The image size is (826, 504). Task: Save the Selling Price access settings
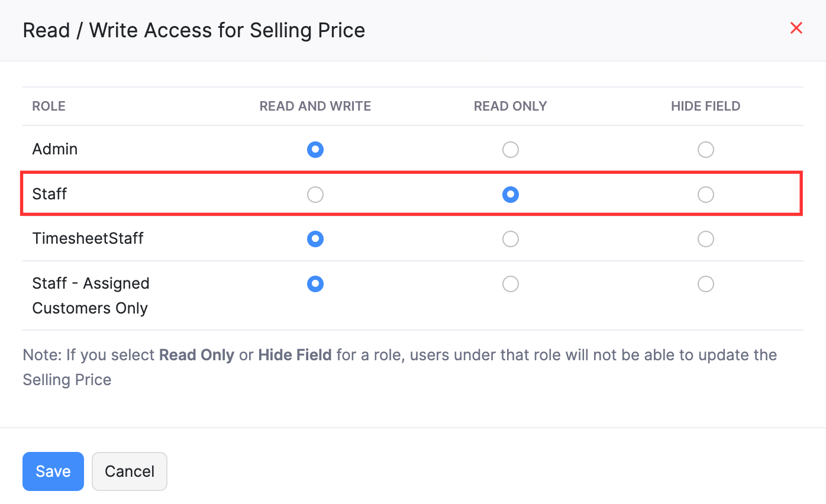tap(53, 471)
